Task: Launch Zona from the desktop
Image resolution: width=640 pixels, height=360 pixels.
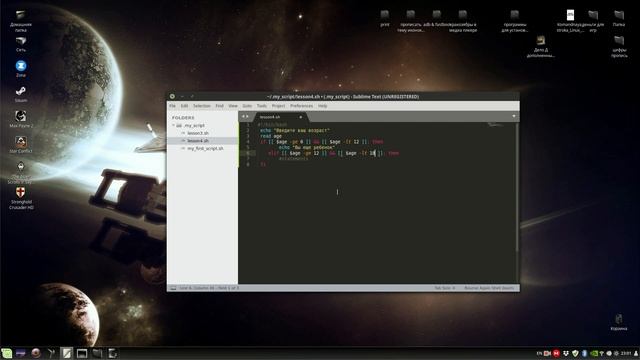Action: pyautogui.click(x=21, y=69)
